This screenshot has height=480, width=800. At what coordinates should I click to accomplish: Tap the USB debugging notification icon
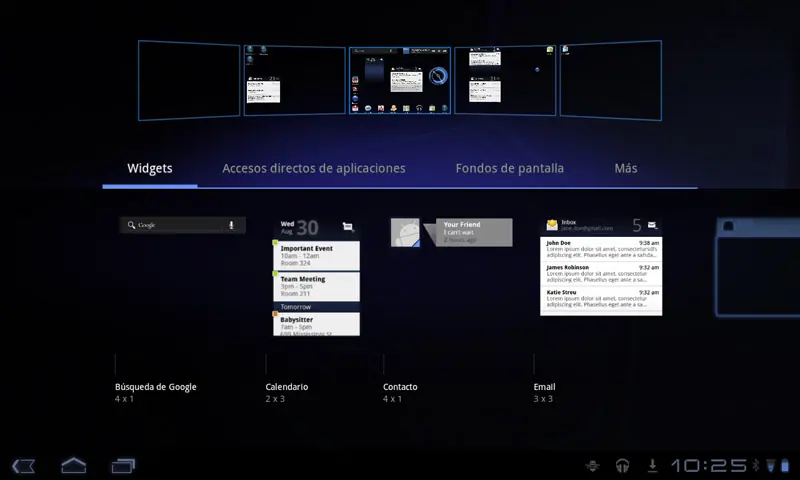(593, 465)
